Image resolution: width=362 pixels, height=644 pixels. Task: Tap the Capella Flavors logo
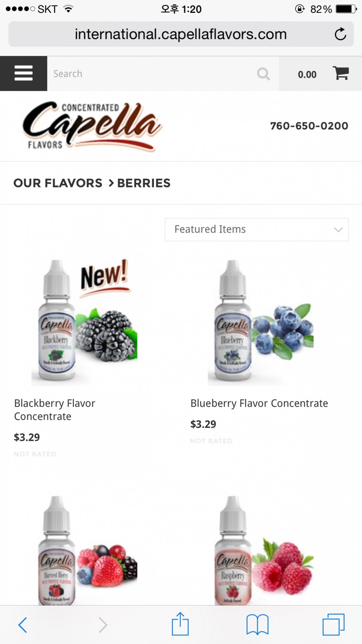tap(92, 126)
